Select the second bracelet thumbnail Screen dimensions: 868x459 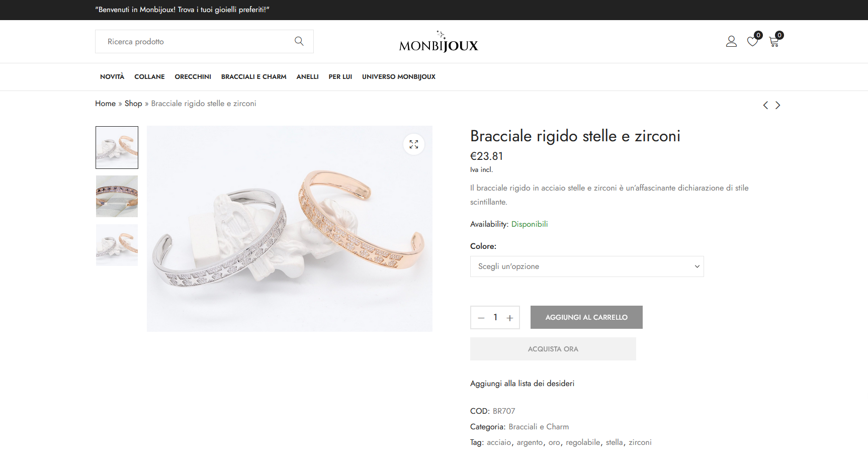click(117, 196)
